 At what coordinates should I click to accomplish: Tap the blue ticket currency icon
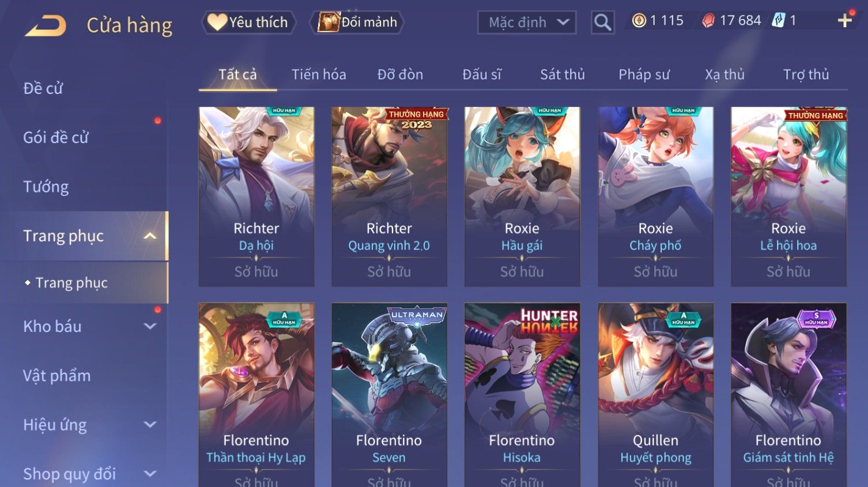778,21
